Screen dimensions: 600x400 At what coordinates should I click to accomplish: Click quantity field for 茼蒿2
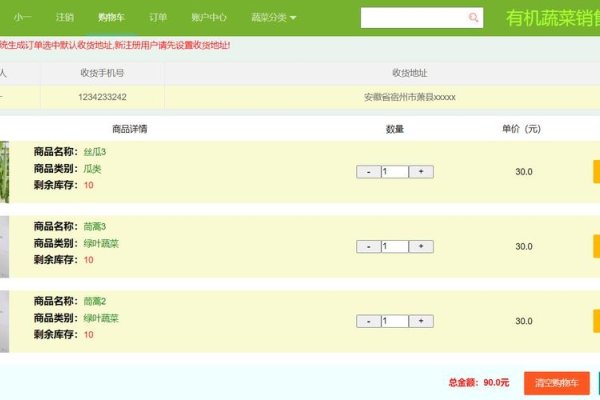tap(395, 321)
